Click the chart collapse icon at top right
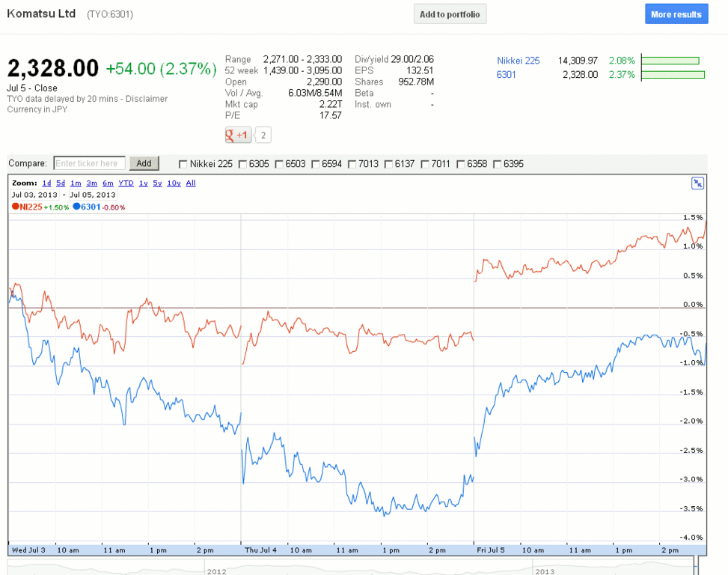This screenshot has height=575, width=728. tap(697, 183)
